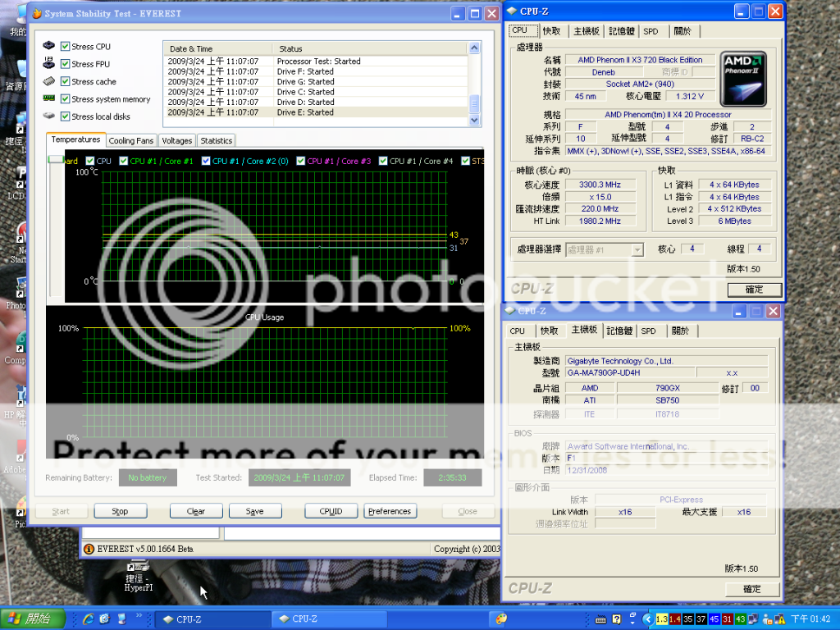The width and height of the screenshot is (840, 630).
Task: Switch to the Voltages tab
Action: tap(177, 140)
